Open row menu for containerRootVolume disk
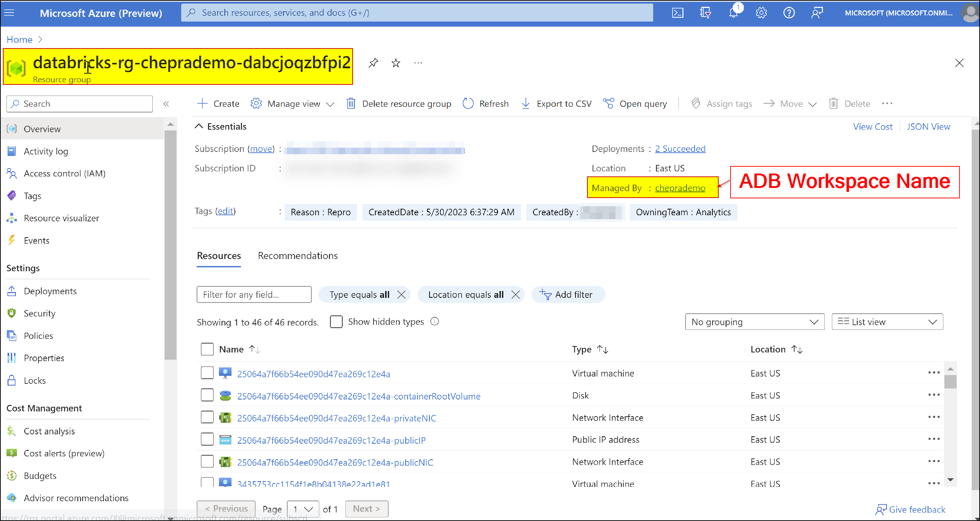Viewport: 980px width, 521px height. [934, 395]
